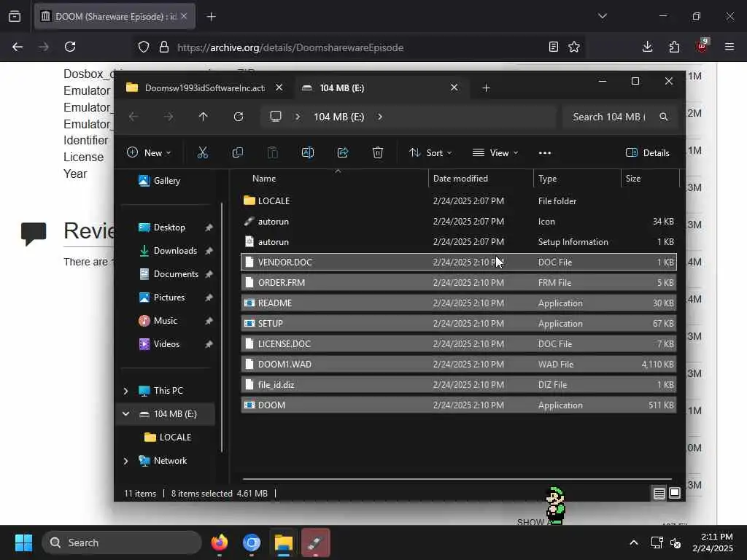Open the Sort dropdown menu

[430, 153]
